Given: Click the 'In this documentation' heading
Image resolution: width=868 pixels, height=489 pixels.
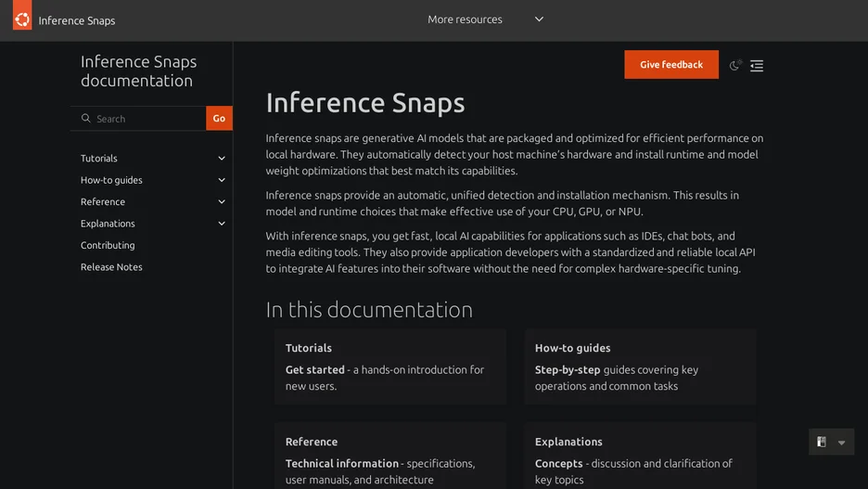Looking at the screenshot, I should coord(369,310).
